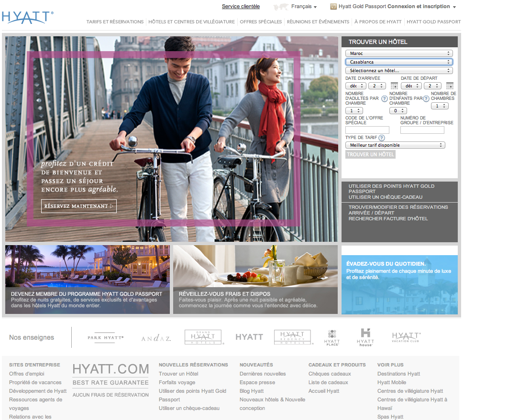This screenshot has height=420, width=519.
Task: Click the 'Service clientèle' link
Action: point(241,7)
